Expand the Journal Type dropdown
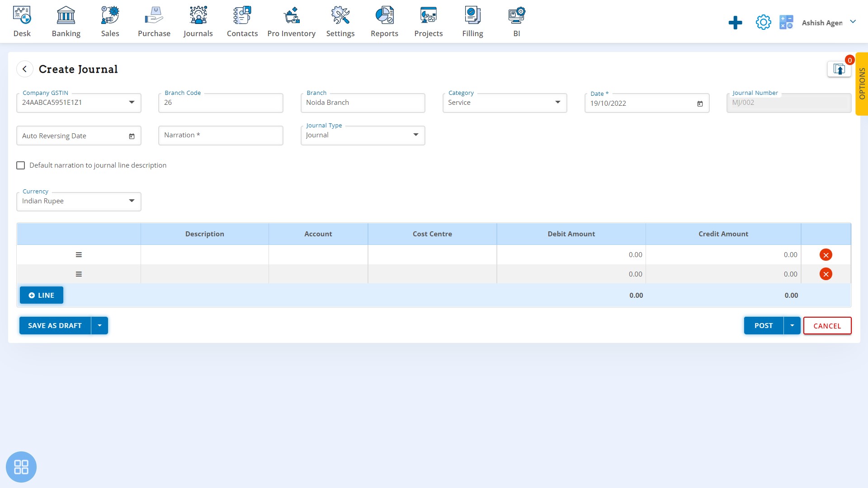 coord(415,134)
